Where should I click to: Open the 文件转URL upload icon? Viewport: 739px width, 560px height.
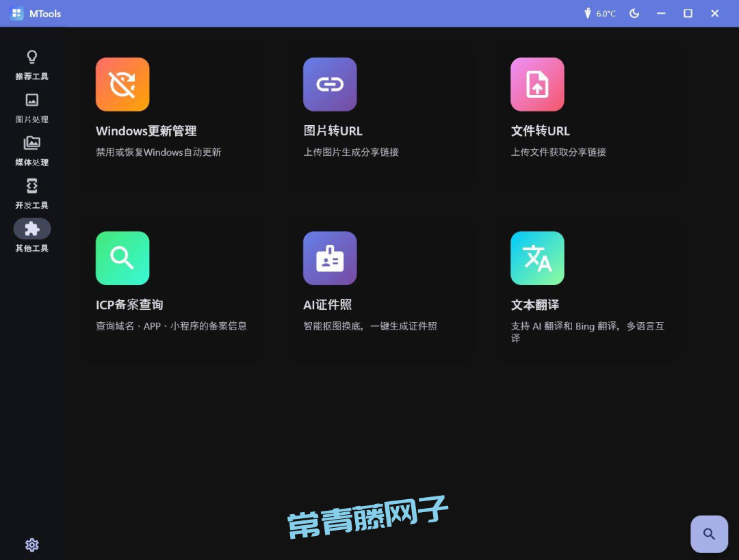[537, 84]
